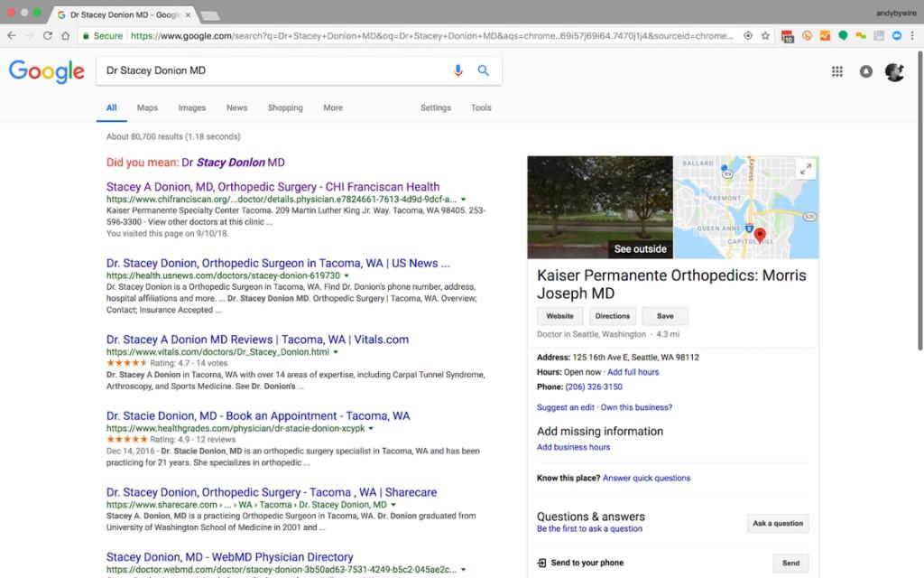Click the Ask a question button
This screenshot has width=924, height=578.
[778, 524]
